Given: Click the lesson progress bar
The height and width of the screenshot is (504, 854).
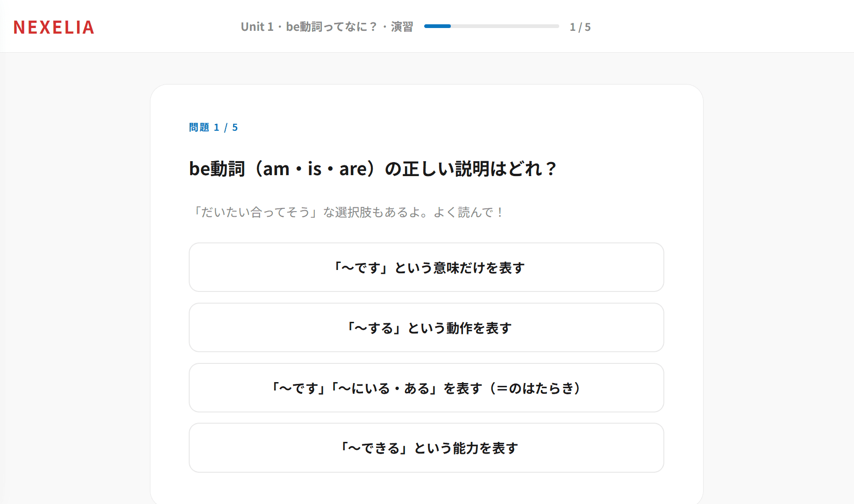Looking at the screenshot, I should (491, 26).
